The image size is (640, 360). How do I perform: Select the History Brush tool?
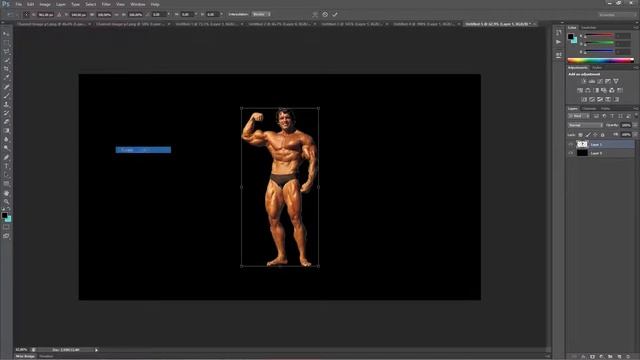click(6, 113)
